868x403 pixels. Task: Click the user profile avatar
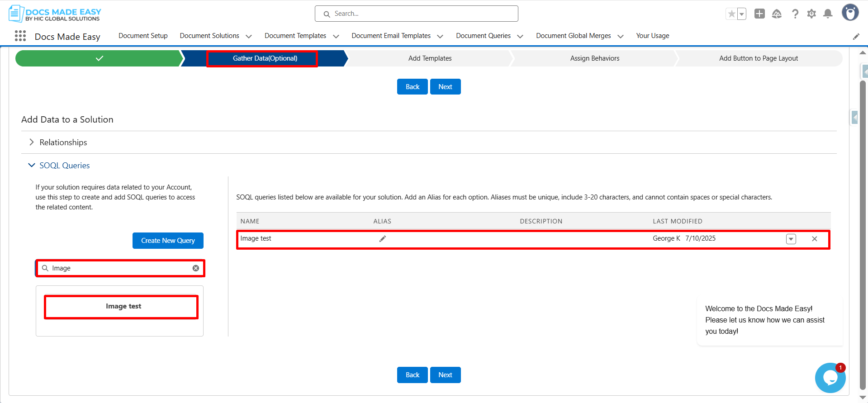[x=850, y=13]
